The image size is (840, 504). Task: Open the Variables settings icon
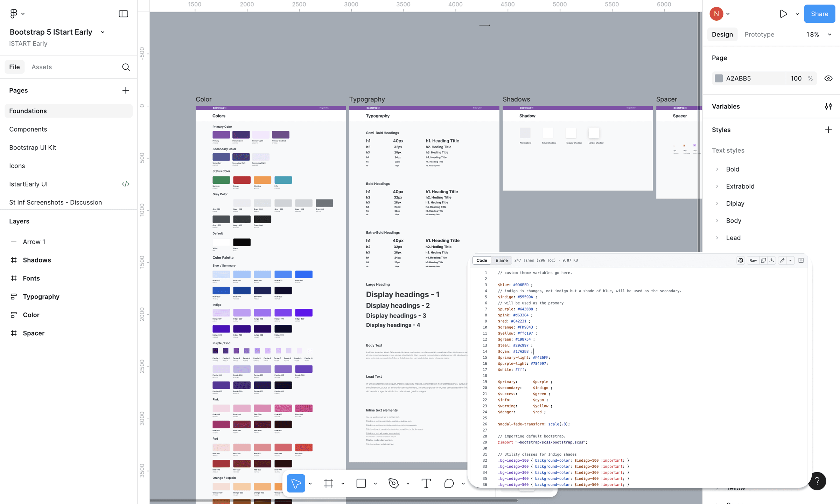coord(828,106)
